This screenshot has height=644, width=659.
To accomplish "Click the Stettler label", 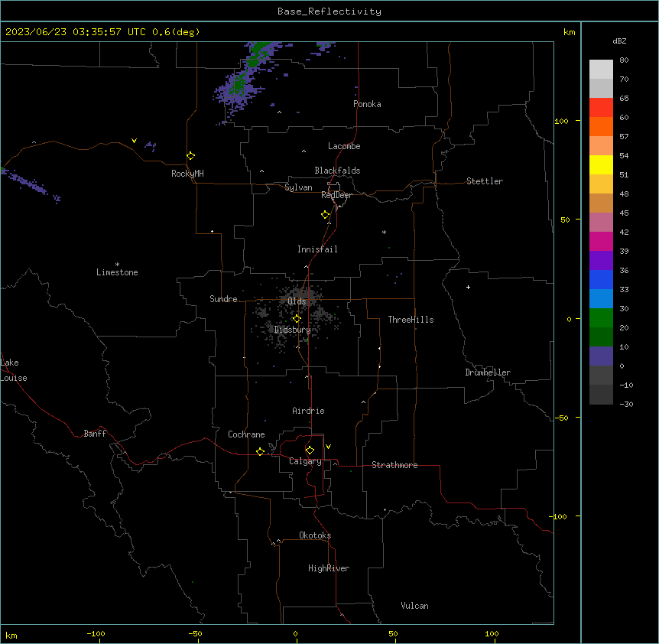I will pyautogui.click(x=485, y=181).
